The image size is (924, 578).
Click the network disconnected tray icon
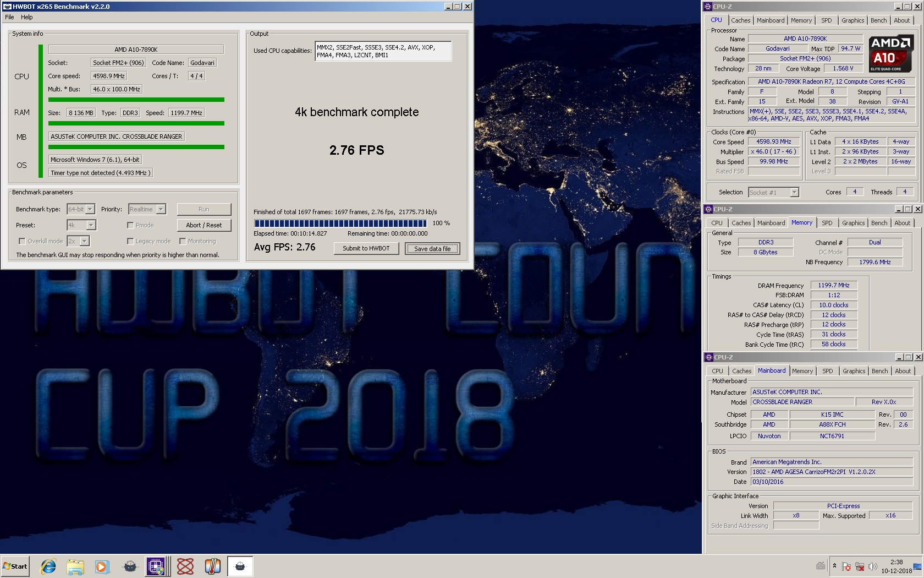click(859, 566)
